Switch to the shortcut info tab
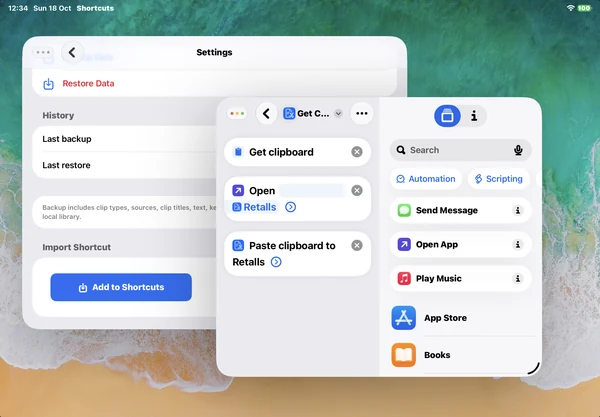Image resolution: width=600 pixels, height=417 pixels. (x=474, y=116)
